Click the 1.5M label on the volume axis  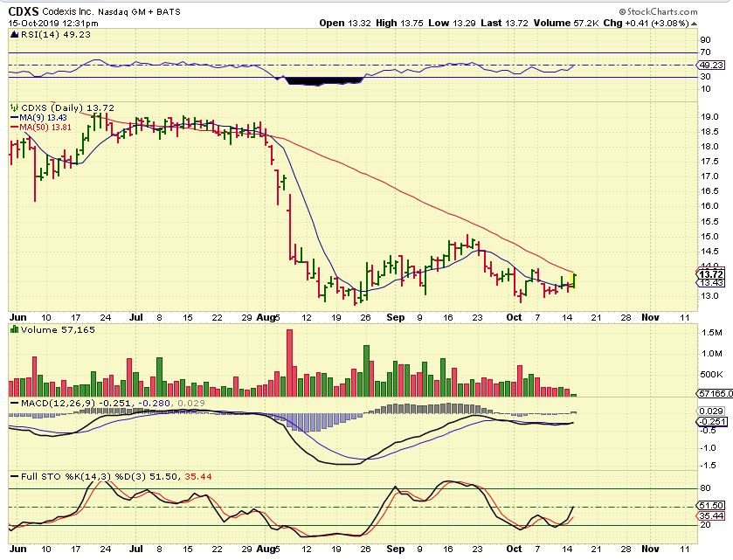click(710, 332)
